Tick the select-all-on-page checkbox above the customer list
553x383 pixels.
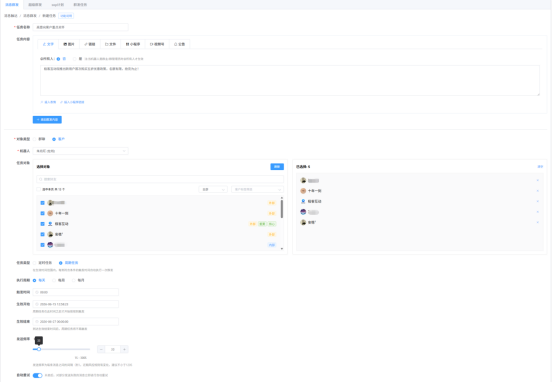coord(38,189)
